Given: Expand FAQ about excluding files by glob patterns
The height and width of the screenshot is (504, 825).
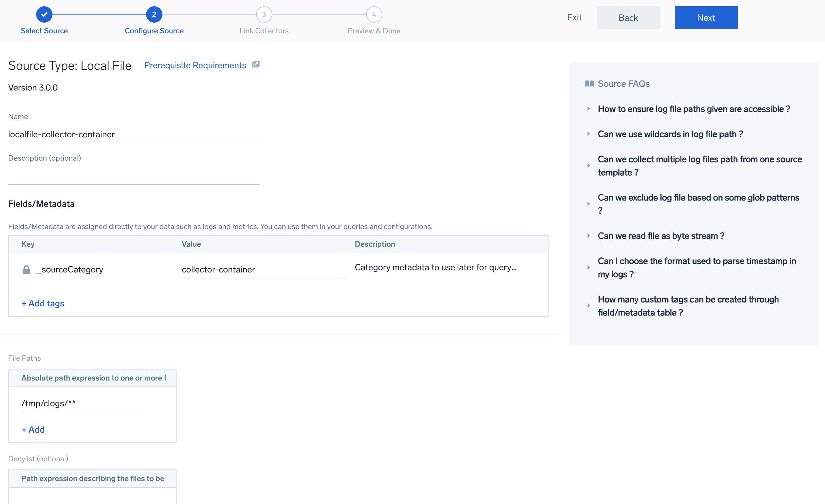Looking at the screenshot, I should click(x=698, y=204).
